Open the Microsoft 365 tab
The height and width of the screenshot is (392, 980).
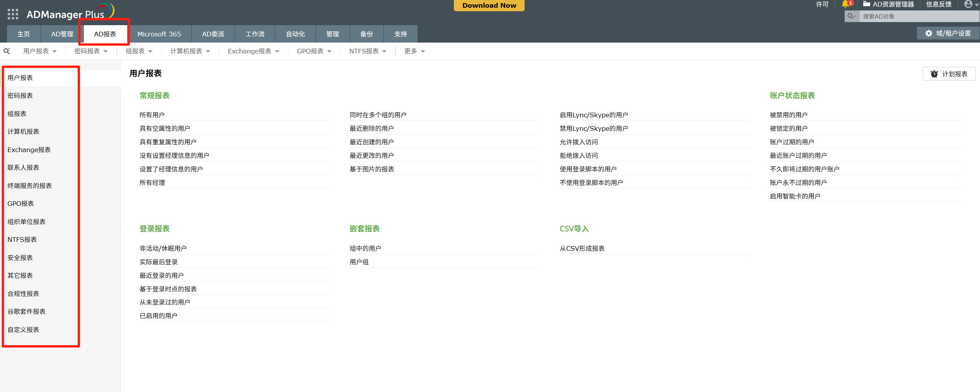coord(159,34)
